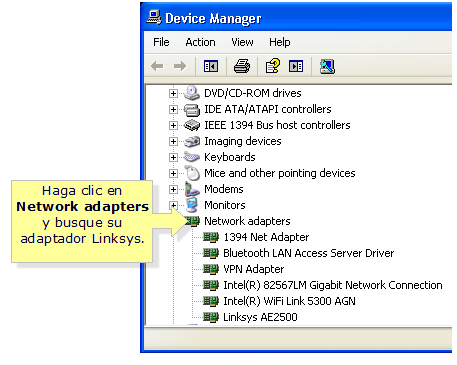457x365 pixels.
Task: Click the Network adapters category label
Action: coord(247,221)
